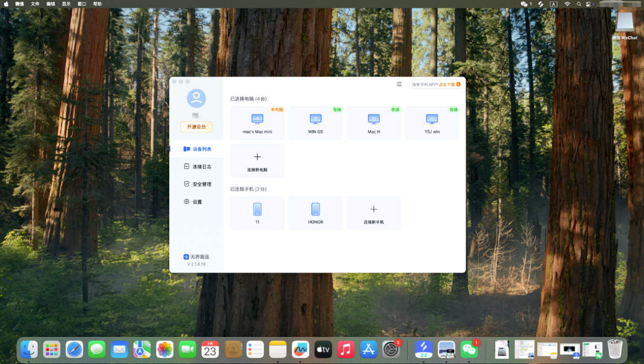This screenshot has width=644, height=364.
Task: Click the Wi-Fi icon in menu bar
Action: click(567, 4)
